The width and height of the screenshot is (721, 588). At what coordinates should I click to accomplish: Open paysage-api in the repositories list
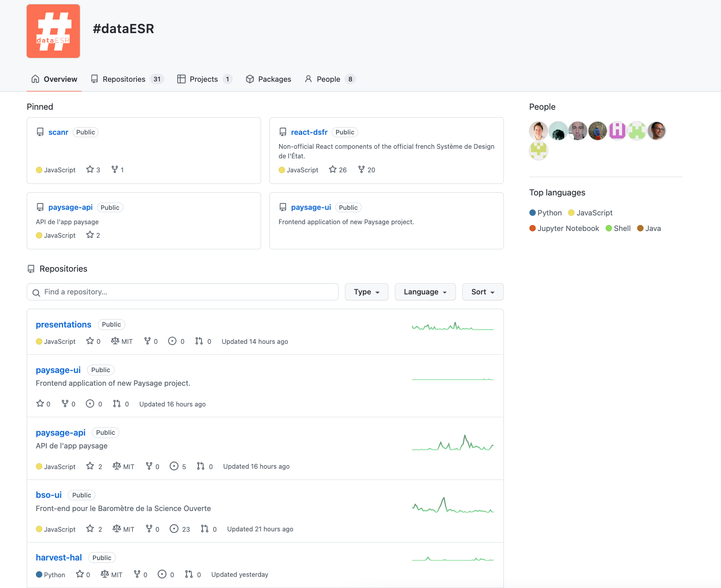(61, 433)
